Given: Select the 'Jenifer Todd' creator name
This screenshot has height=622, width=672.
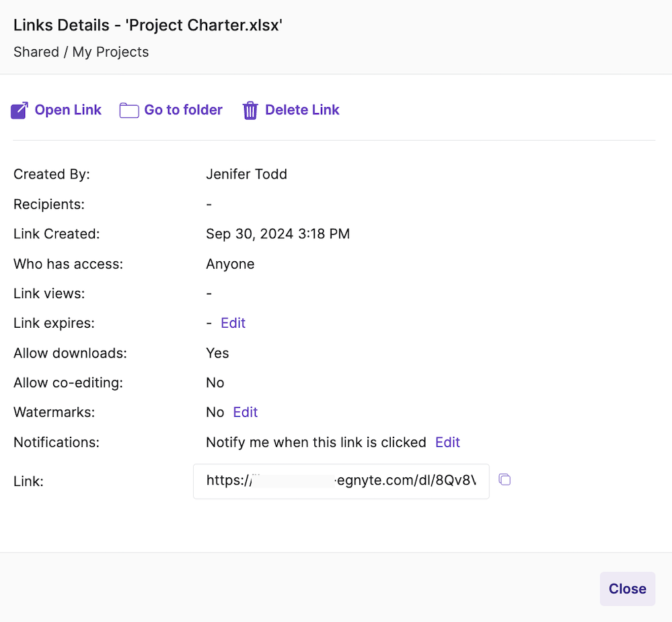Looking at the screenshot, I should 246,174.
